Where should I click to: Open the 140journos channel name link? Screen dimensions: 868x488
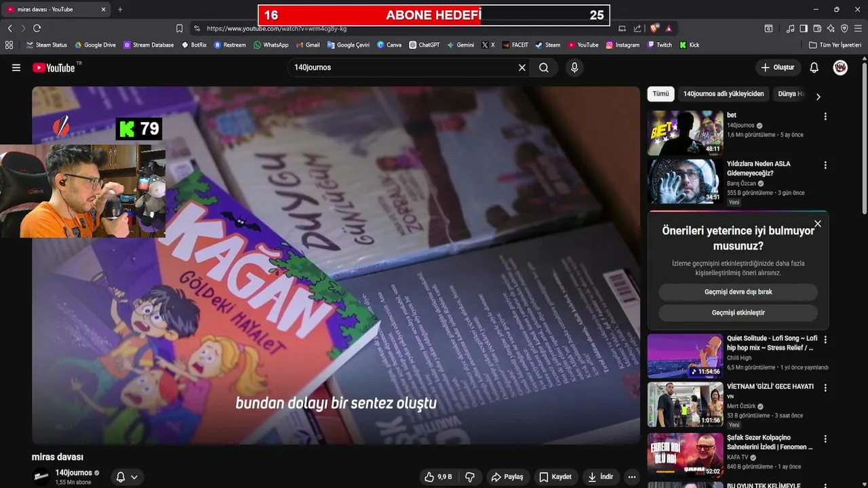click(x=74, y=473)
